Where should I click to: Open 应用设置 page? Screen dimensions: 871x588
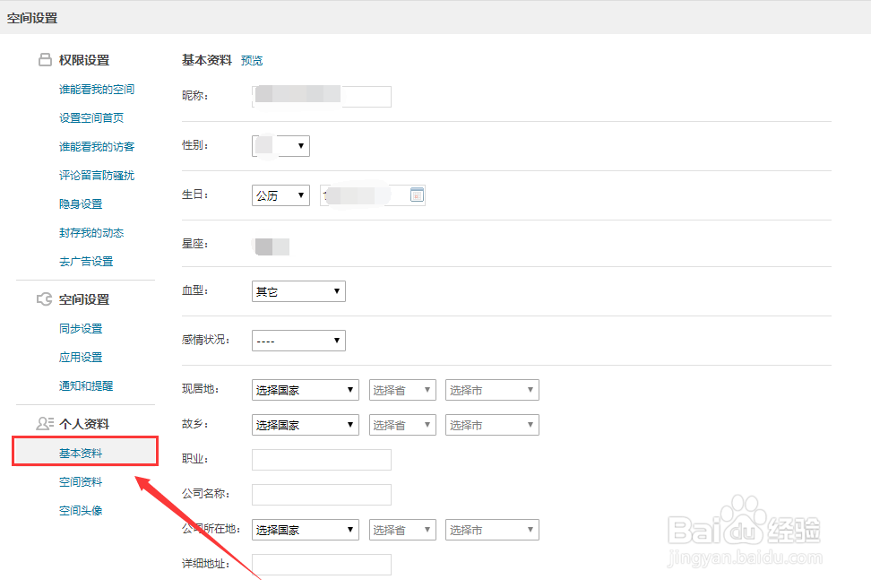click(x=81, y=358)
